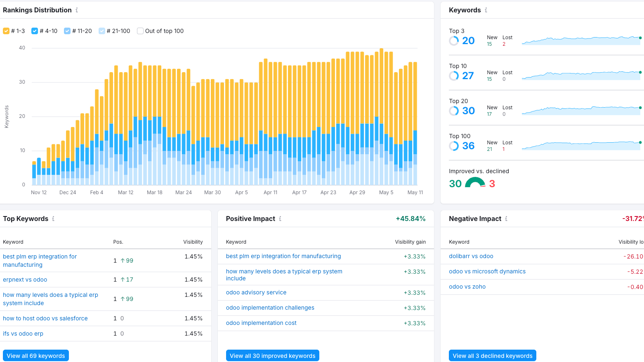Click the Top 100 donut icon
This screenshot has height=362, width=644.
(x=454, y=146)
